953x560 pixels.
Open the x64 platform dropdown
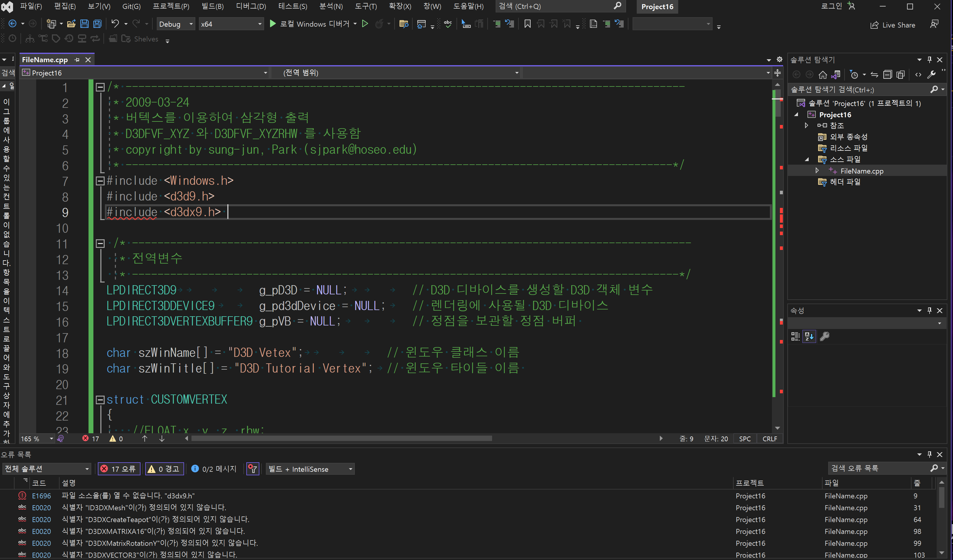click(x=231, y=24)
